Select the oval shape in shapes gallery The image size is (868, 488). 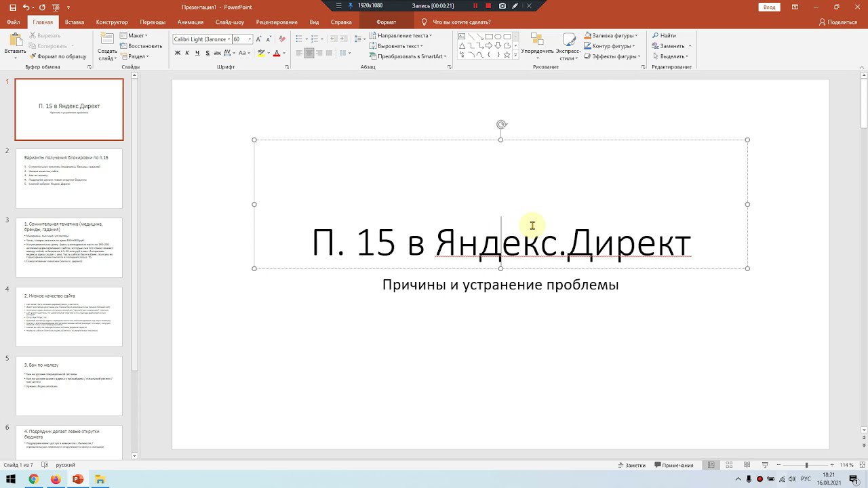[x=498, y=36]
